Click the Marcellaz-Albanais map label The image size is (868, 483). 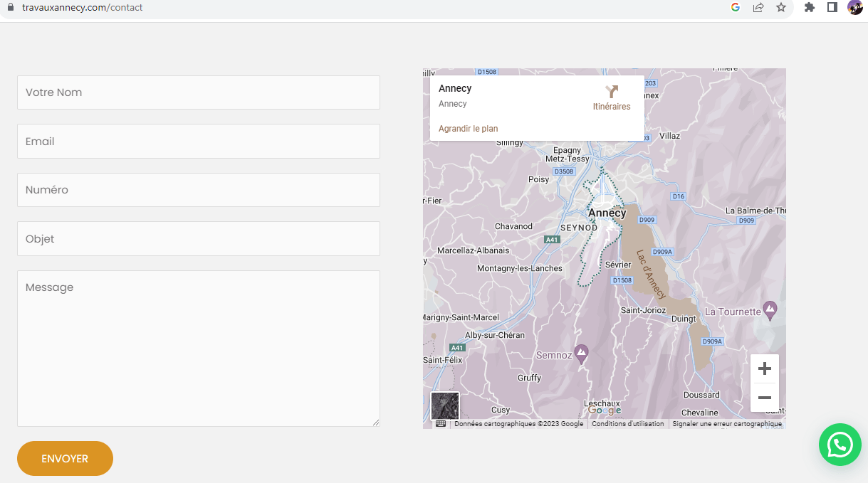coord(474,250)
